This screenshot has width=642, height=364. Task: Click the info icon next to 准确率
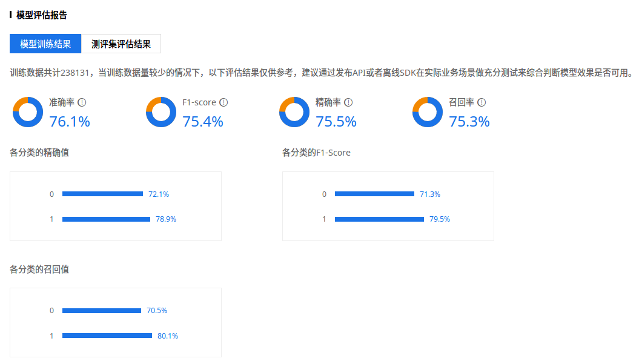click(x=82, y=102)
